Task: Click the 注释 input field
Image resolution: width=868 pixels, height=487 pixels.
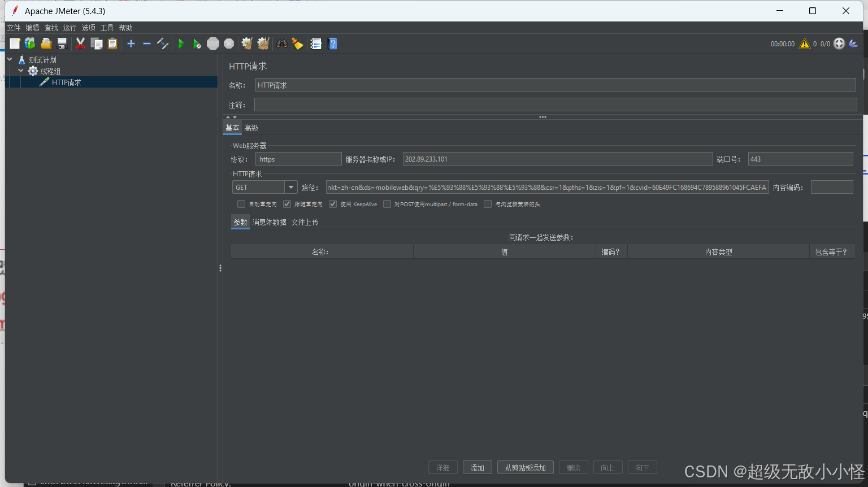Action: (555, 105)
